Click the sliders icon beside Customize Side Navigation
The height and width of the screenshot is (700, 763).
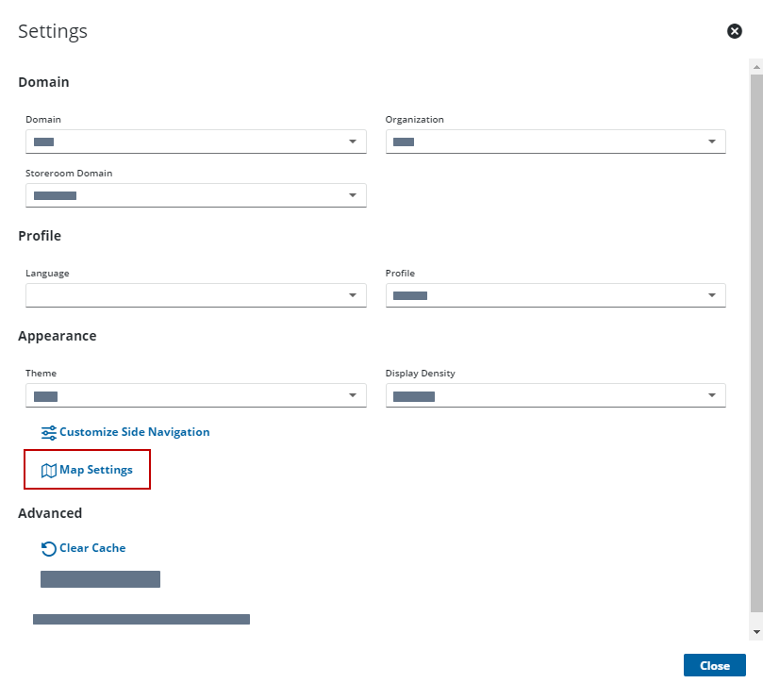(x=49, y=432)
